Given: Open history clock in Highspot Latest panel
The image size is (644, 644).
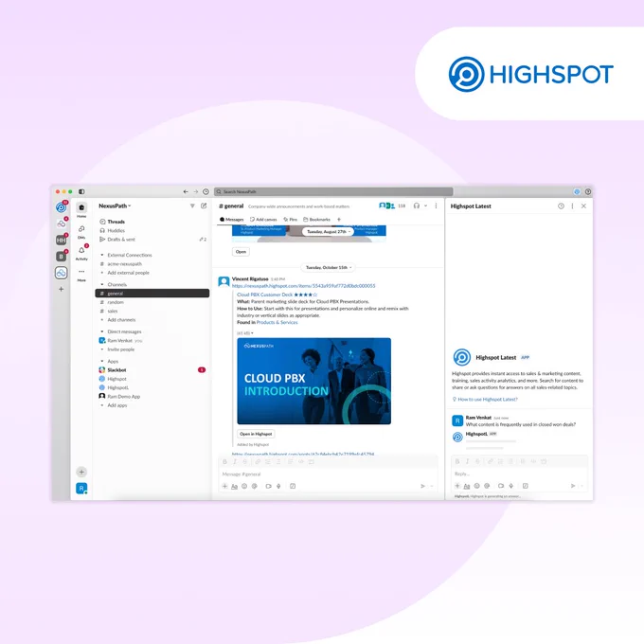Looking at the screenshot, I should pos(561,206).
